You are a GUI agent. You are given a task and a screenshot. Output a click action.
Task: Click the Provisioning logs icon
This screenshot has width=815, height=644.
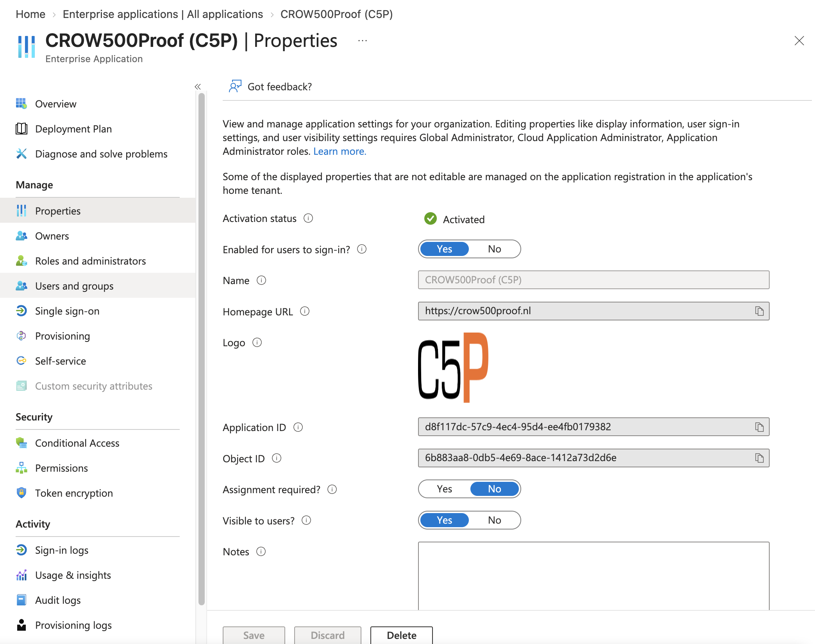click(21, 625)
